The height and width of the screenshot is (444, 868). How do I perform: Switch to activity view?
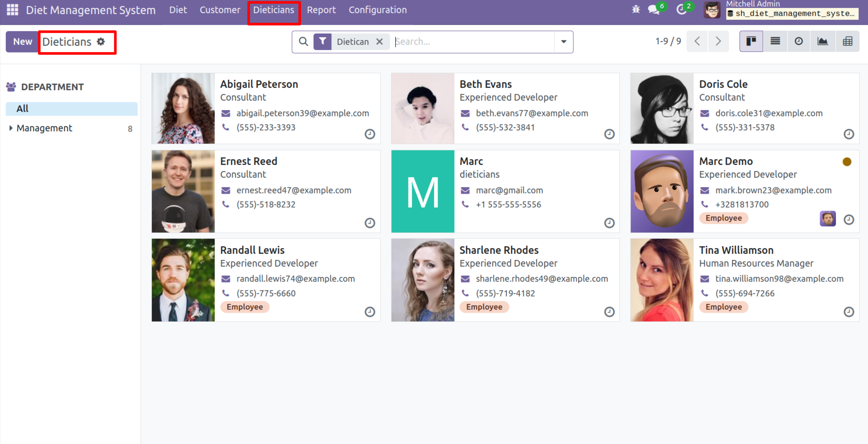coord(799,42)
